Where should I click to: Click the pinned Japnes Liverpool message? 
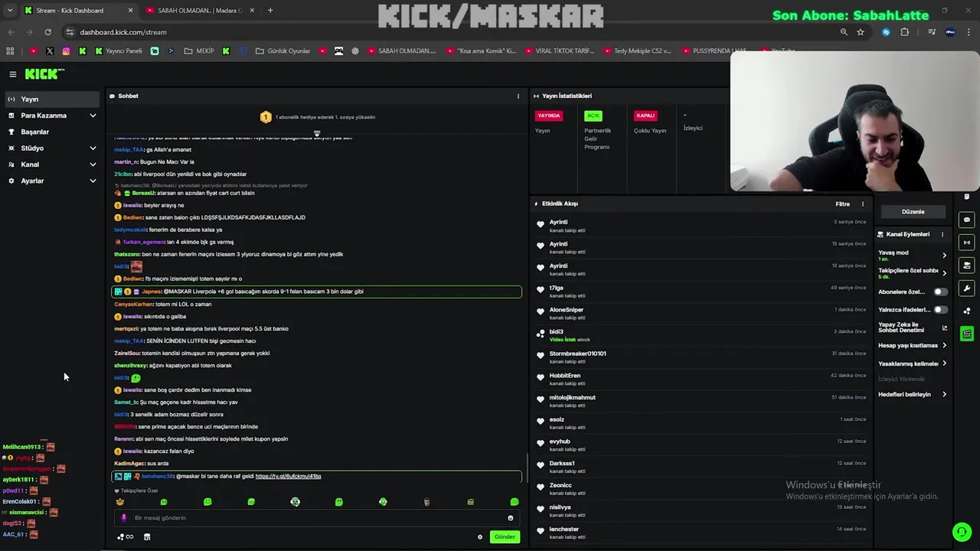[317, 292]
